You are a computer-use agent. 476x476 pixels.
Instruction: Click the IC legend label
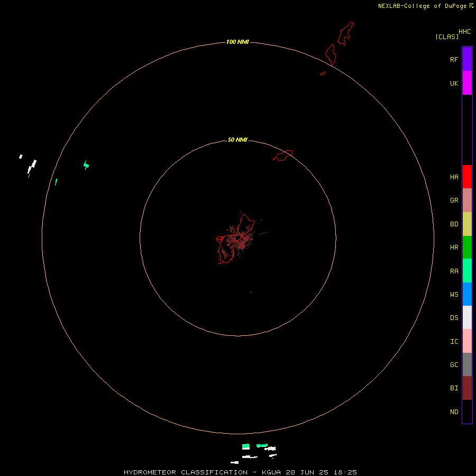[454, 342]
